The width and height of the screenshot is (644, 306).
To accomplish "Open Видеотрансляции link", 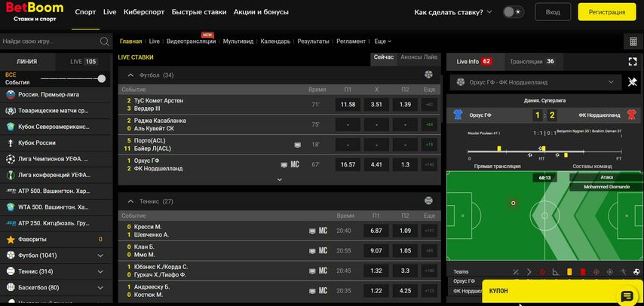I will (x=192, y=41).
